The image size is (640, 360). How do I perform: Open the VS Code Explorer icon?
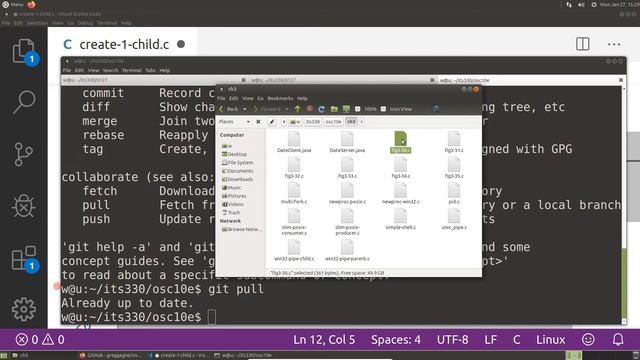tap(24, 51)
